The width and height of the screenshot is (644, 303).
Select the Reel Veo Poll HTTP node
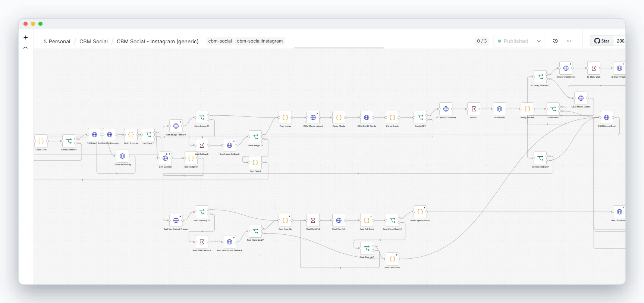[x=339, y=221]
